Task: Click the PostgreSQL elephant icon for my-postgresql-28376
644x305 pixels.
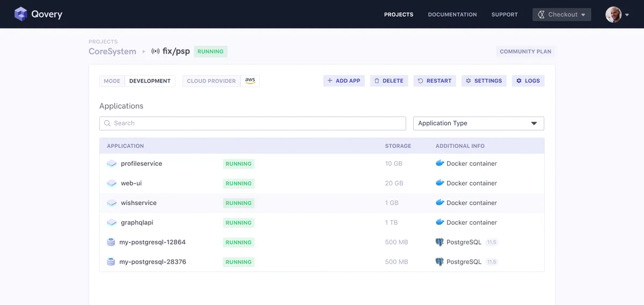Action: [440, 262]
